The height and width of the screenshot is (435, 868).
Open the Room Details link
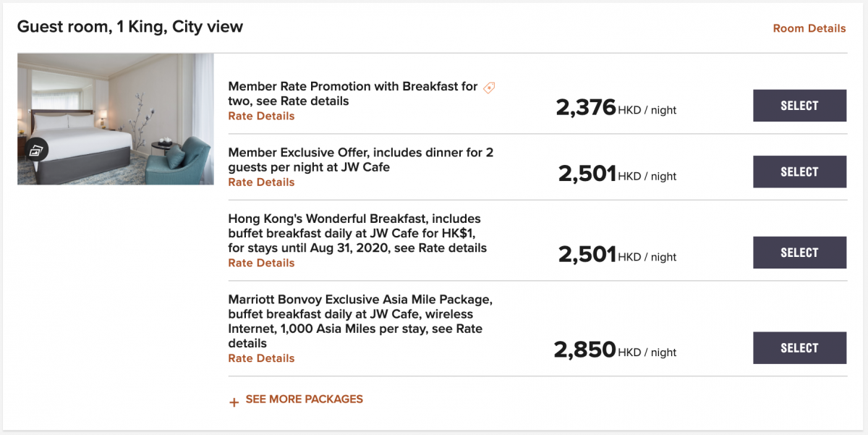click(x=809, y=28)
